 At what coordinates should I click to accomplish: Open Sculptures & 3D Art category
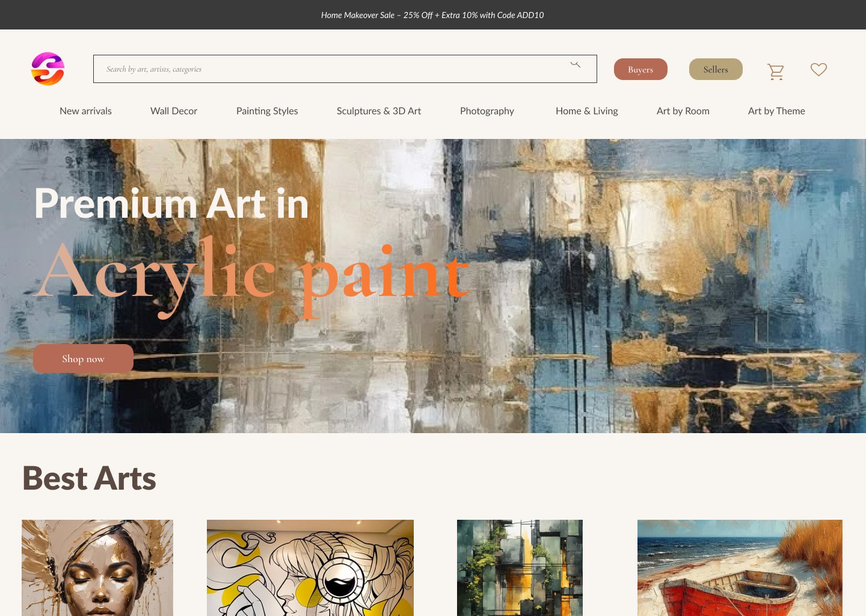coord(379,111)
